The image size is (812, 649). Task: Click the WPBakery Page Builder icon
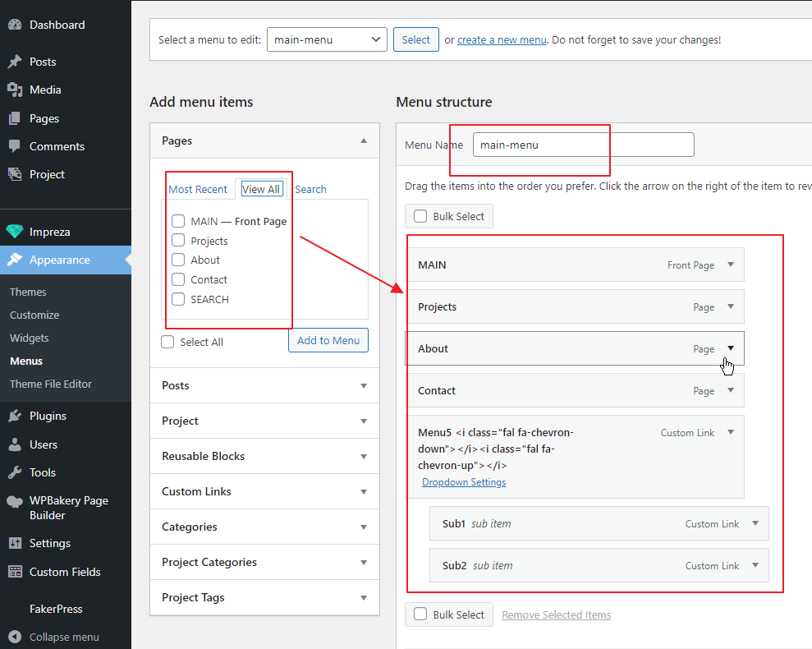pyautogui.click(x=15, y=501)
